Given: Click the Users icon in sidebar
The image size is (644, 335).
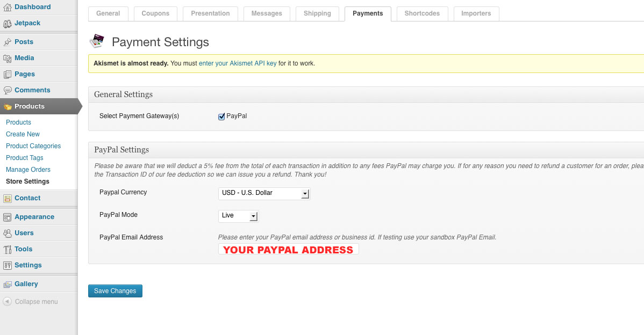Looking at the screenshot, I should 8,234.
